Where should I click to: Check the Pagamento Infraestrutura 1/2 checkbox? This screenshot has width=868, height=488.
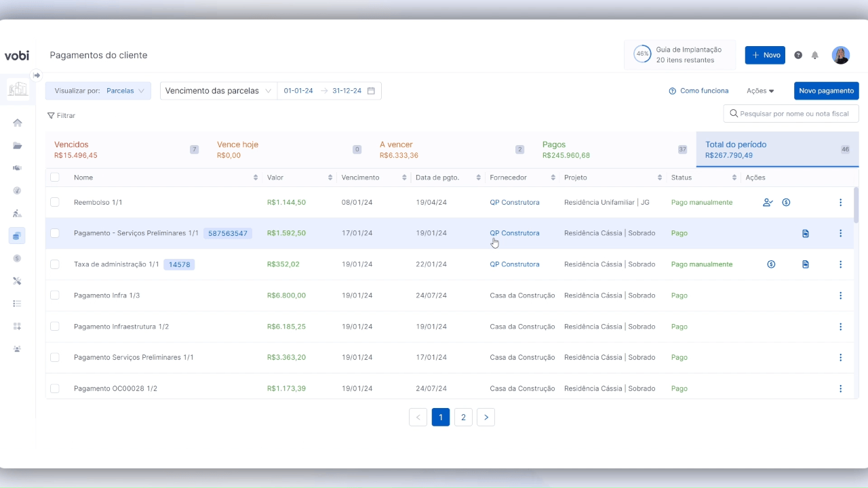[55, 327]
